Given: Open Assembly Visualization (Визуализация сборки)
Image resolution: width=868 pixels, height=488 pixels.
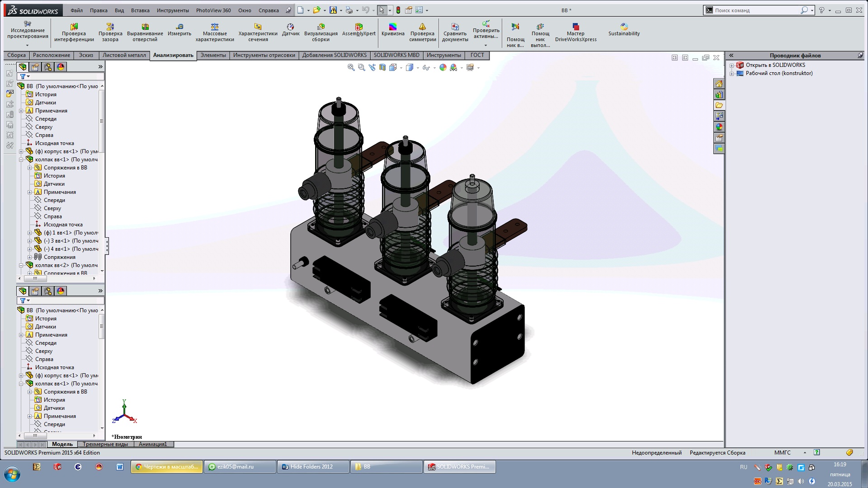Looking at the screenshot, I should pyautogui.click(x=321, y=33).
